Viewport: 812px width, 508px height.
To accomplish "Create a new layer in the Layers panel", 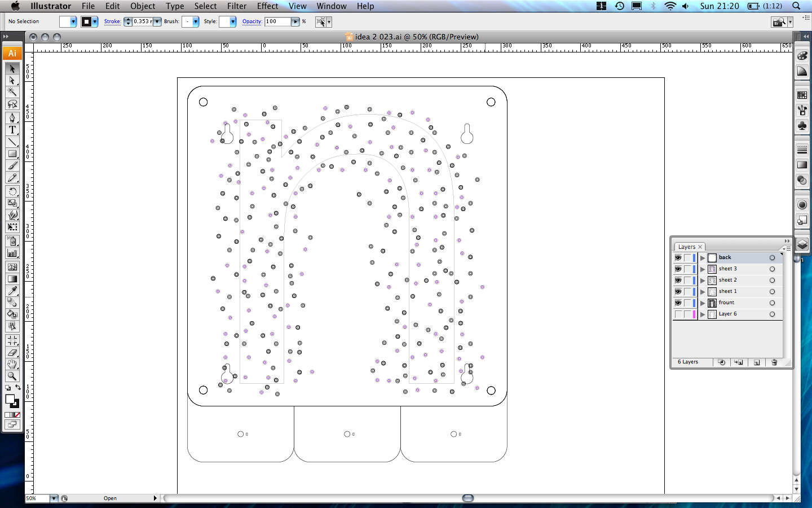I will [x=757, y=362].
